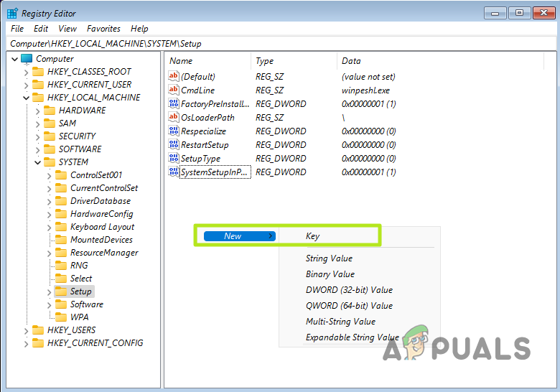Expand the CurrentControlSet key arrow
560x392 pixels.
pyautogui.click(x=50, y=189)
